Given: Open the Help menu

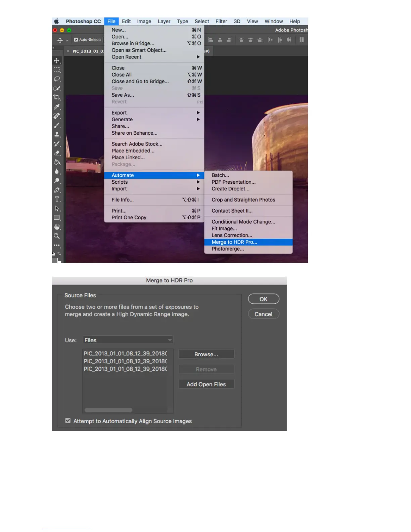Looking at the screenshot, I should click(x=294, y=21).
